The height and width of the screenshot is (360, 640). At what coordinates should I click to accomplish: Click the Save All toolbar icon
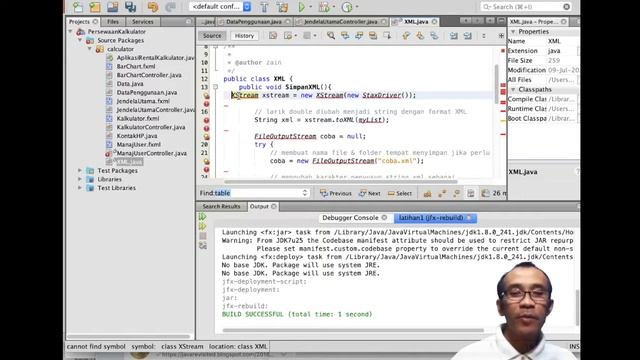(x=131, y=7)
